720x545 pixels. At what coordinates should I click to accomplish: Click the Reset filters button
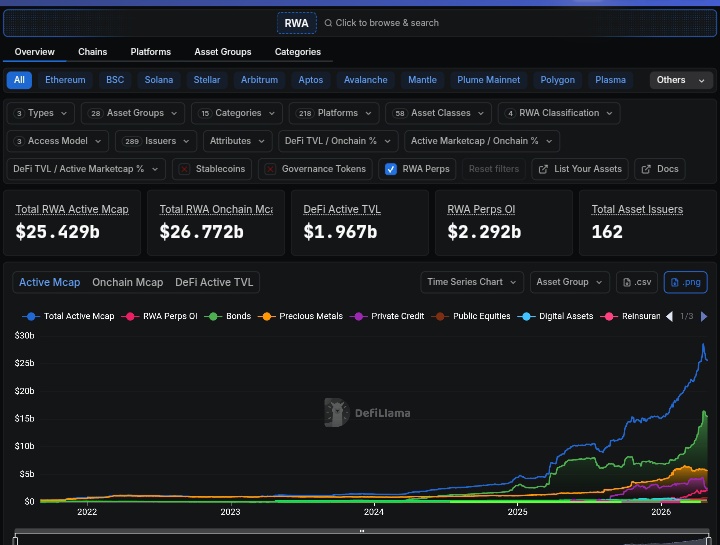point(494,169)
